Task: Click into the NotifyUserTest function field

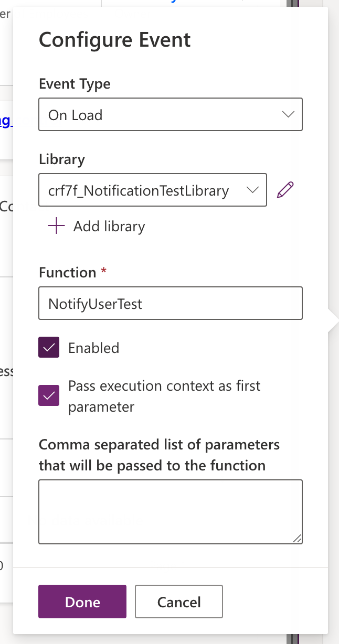Action: tap(171, 303)
